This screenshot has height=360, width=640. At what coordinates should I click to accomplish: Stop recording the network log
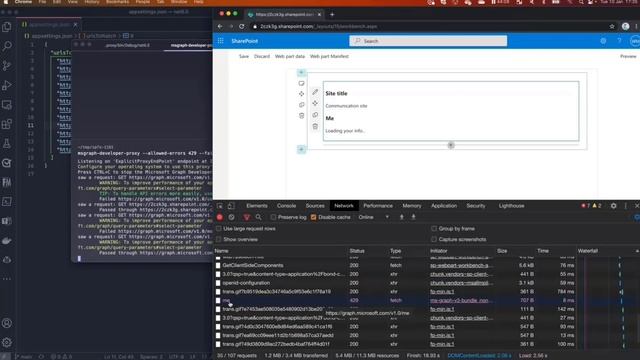(220, 217)
